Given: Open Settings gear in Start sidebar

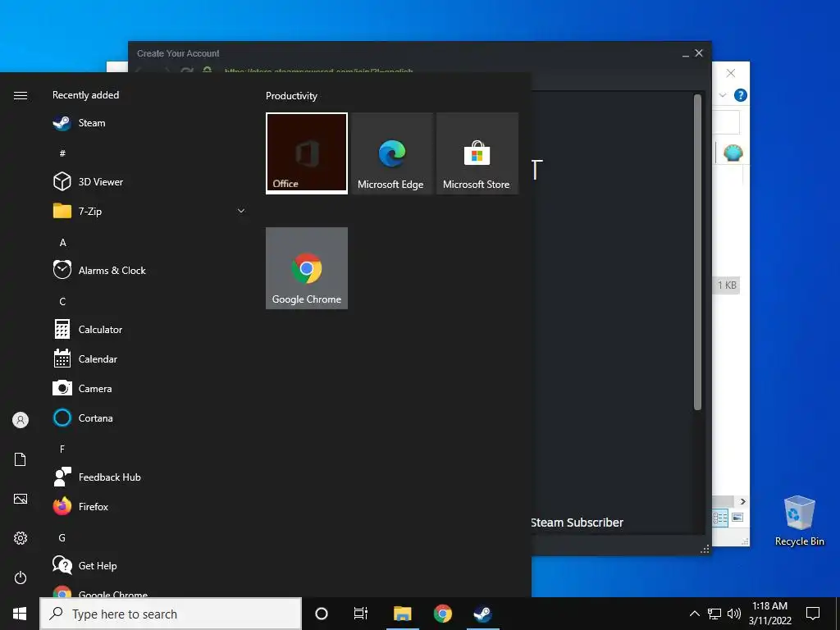Looking at the screenshot, I should (x=21, y=538).
